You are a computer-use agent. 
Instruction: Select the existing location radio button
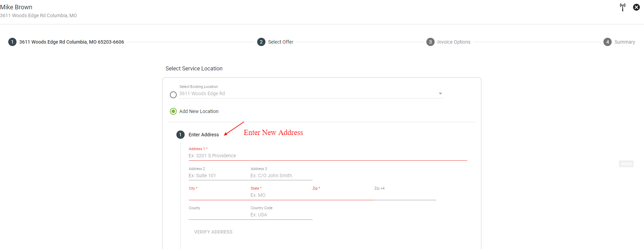173,95
